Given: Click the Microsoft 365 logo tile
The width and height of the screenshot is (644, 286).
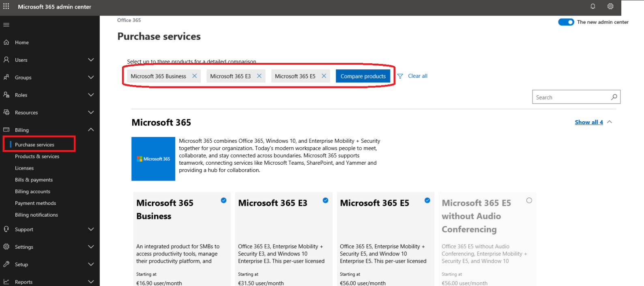Looking at the screenshot, I should tap(153, 159).
